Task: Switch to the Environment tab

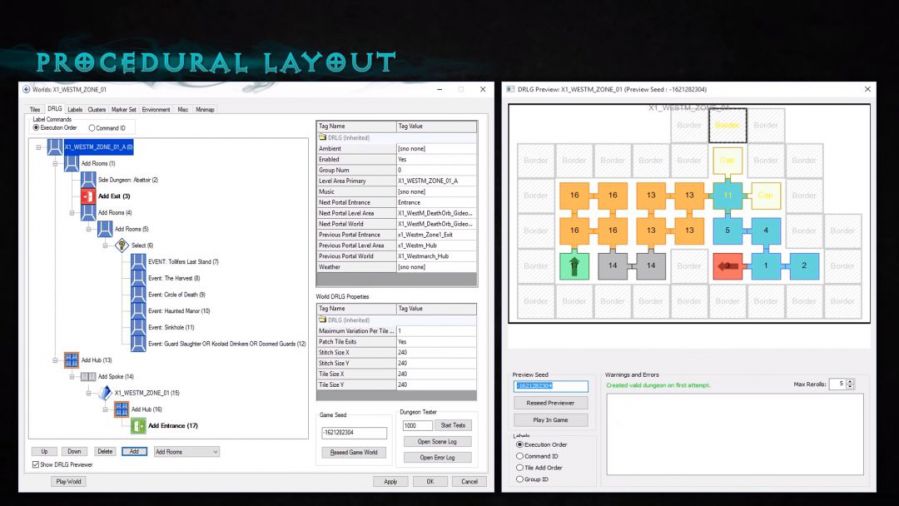Action: [x=156, y=109]
